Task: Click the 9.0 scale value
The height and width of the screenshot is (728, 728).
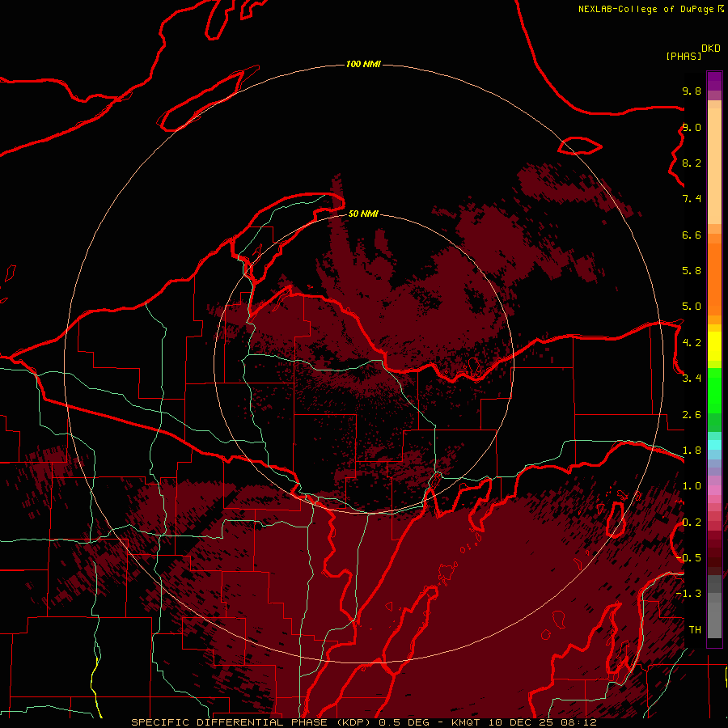Action: [692, 127]
